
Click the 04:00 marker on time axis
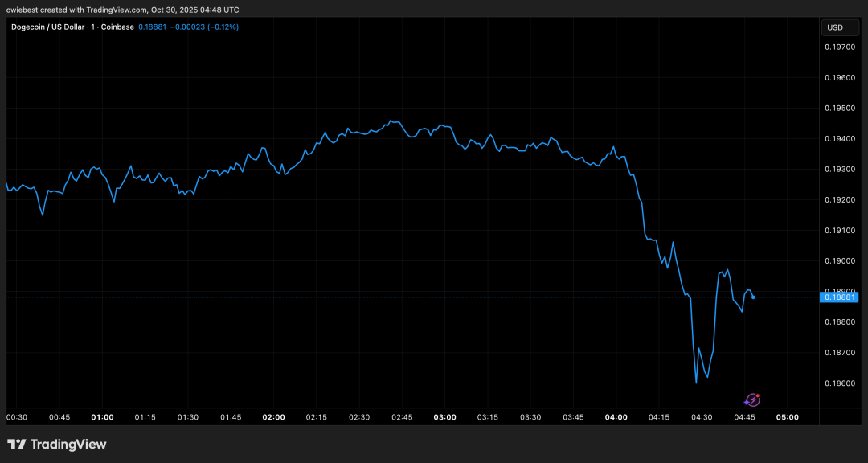pos(616,417)
